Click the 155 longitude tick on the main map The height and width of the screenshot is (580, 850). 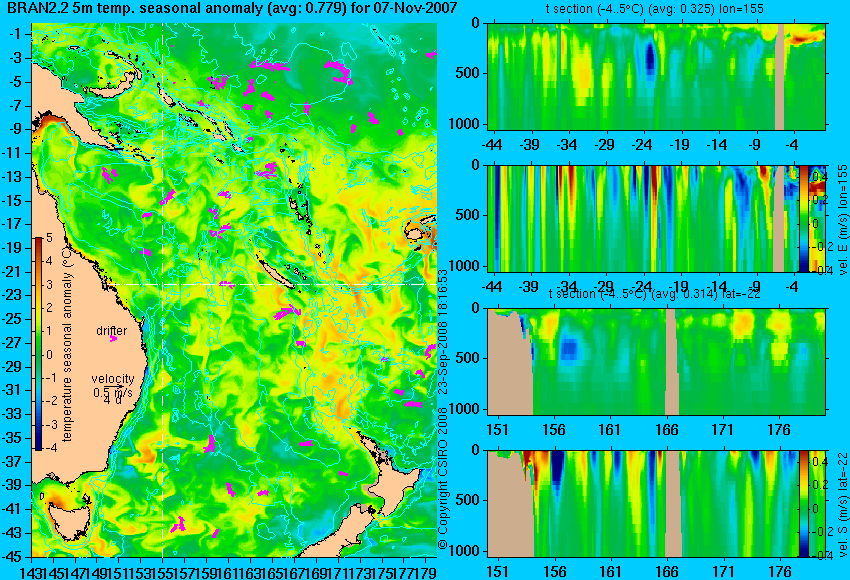tap(163, 571)
